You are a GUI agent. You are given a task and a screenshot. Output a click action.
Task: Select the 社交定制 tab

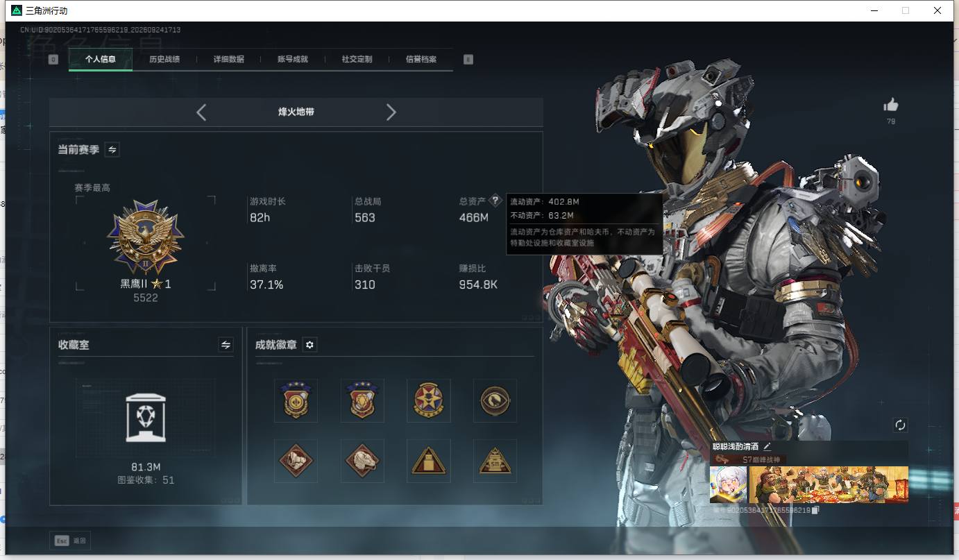pyautogui.click(x=357, y=60)
